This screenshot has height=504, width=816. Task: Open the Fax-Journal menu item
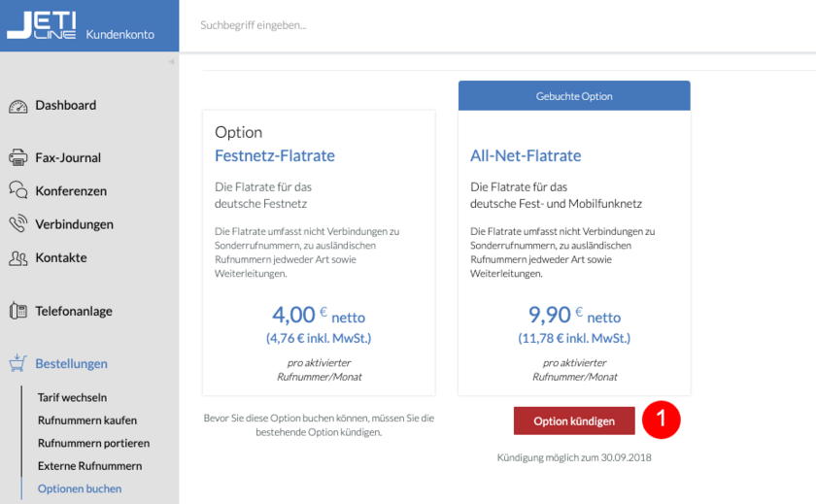pyautogui.click(x=68, y=157)
